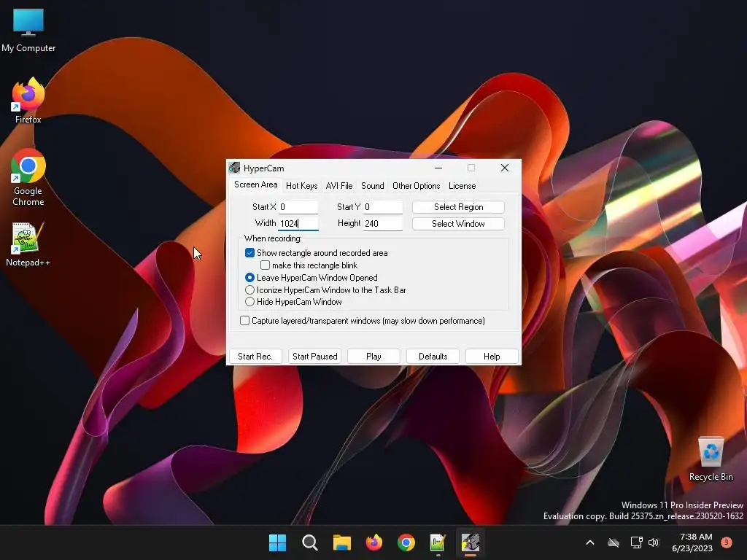747x560 pixels.
Task: Click the Height input field
Action: tap(382, 224)
